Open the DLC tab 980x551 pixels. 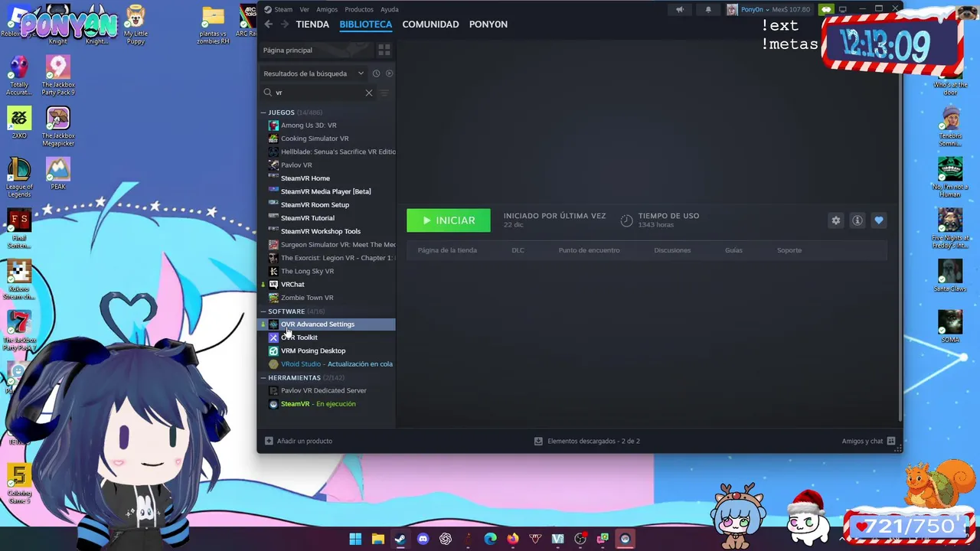[x=518, y=250]
